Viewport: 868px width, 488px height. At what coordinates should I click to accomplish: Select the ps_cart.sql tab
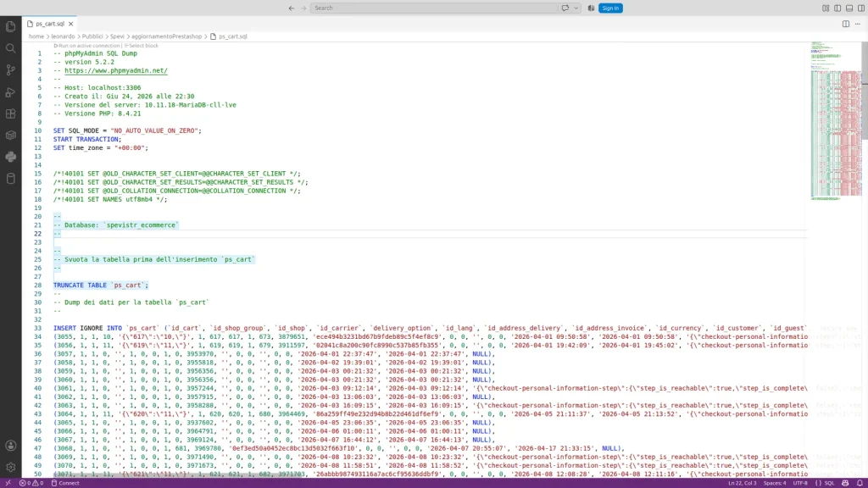49,24
